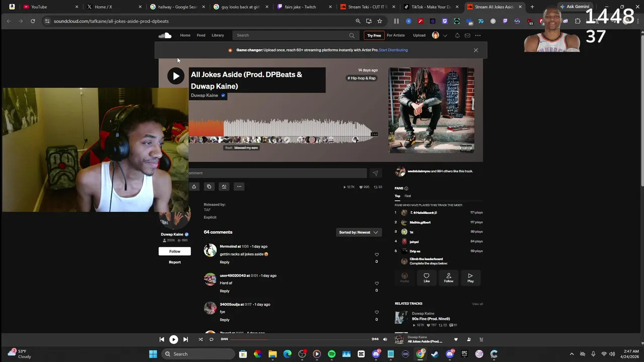Screen dimensions: 644x362
Task: Open the next up queue icon
Action: (x=481, y=339)
